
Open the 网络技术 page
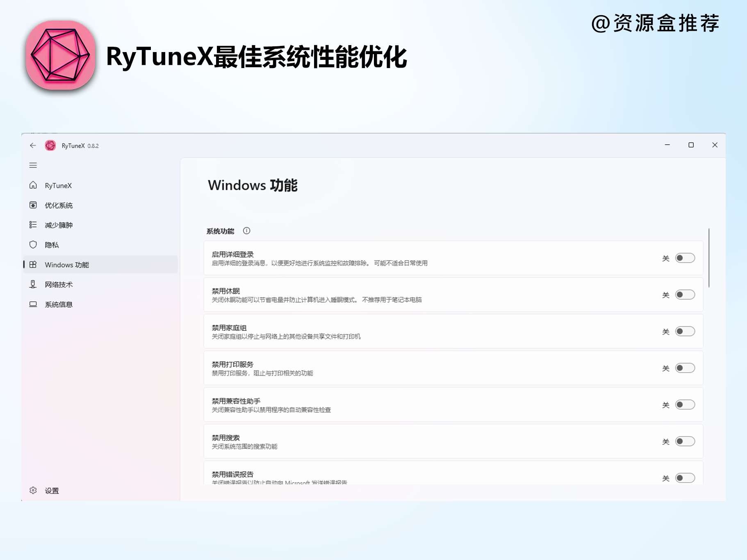[100, 285]
